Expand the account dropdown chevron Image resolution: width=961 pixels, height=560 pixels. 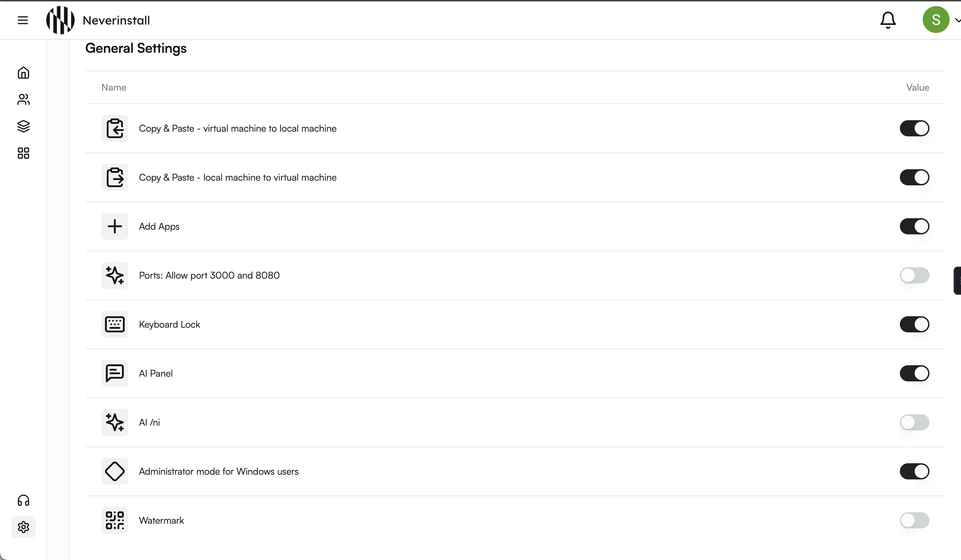[957, 20]
